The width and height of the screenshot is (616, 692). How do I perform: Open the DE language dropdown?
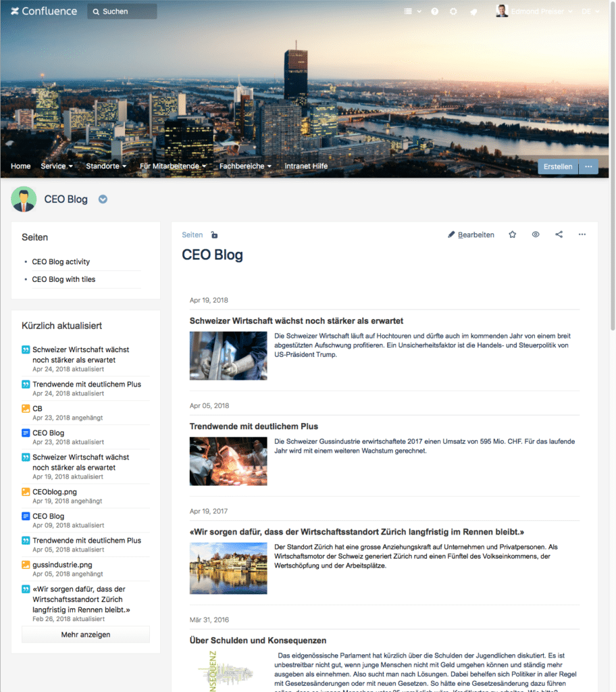(590, 11)
